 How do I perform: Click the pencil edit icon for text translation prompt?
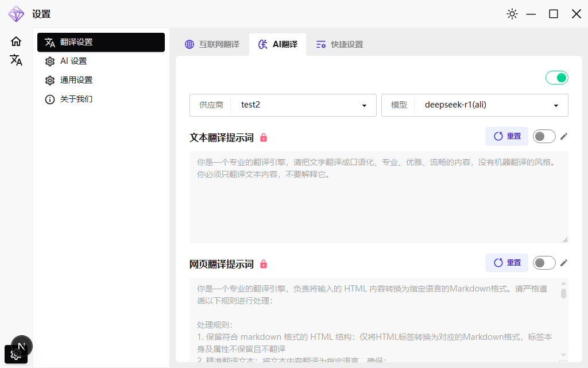tap(563, 136)
